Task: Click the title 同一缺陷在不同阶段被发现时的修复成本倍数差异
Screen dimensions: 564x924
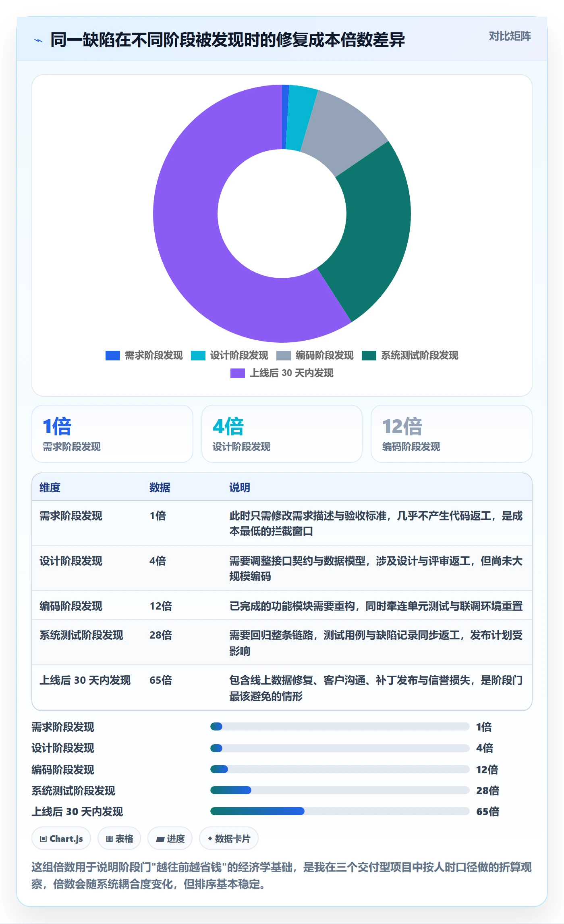Action: click(x=228, y=40)
